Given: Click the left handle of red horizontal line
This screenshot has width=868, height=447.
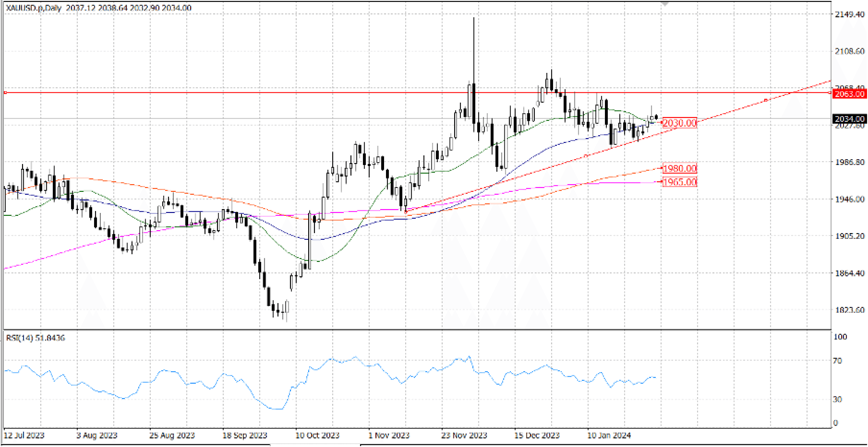Looking at the screenshot, I should (x=5, y=92).
